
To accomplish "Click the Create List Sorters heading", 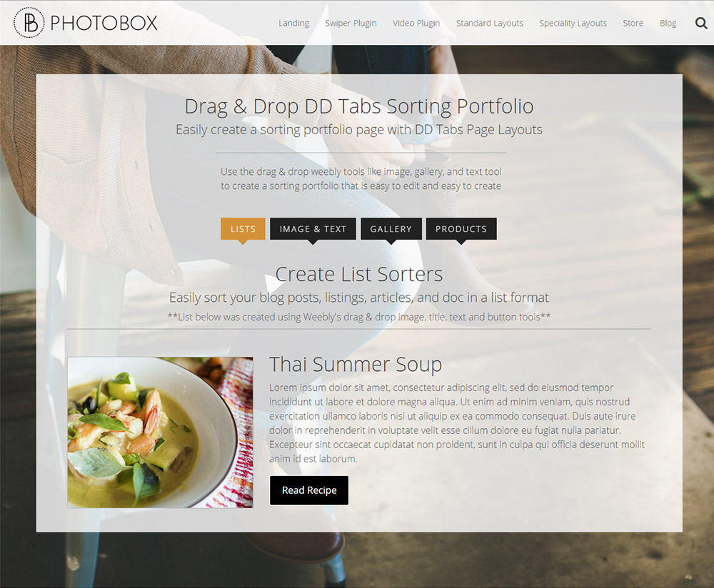I will 359,274.
